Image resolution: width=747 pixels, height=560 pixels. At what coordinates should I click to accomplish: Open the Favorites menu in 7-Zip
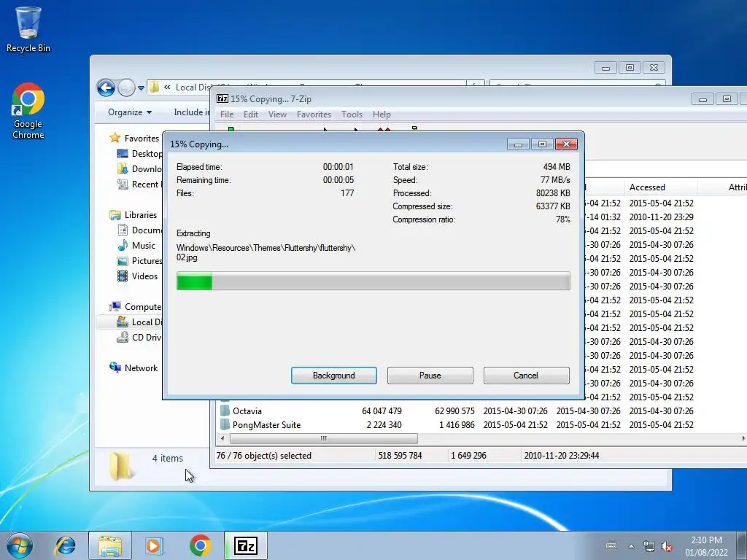click(x=314, y=114)
